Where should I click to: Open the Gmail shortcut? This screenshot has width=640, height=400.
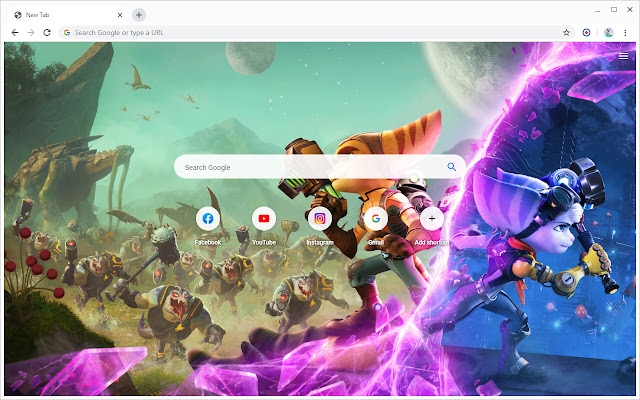[376, 219]
